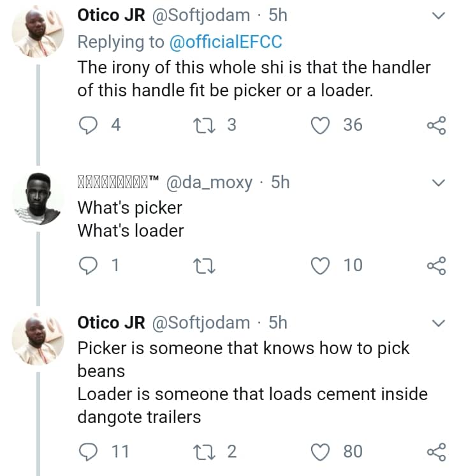Visit the @da_moxy profile handle
The height and width of the screenshot is (476, 459).
click(x=209, y=182)
